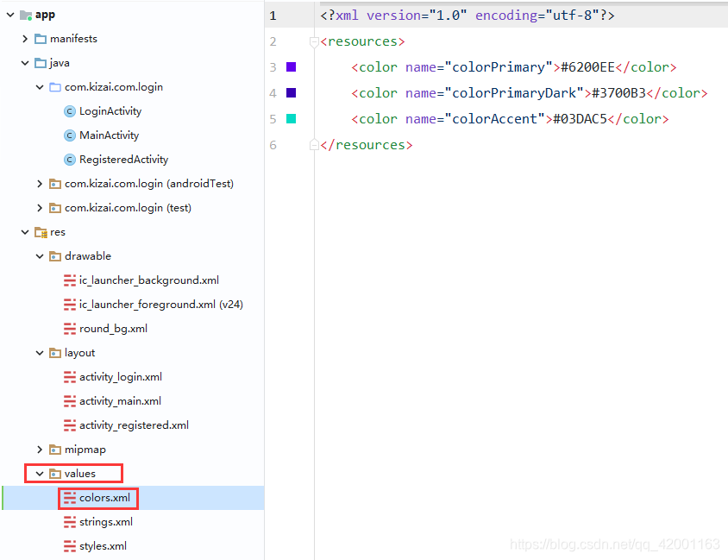Click the java folder icon

point(41,63)
